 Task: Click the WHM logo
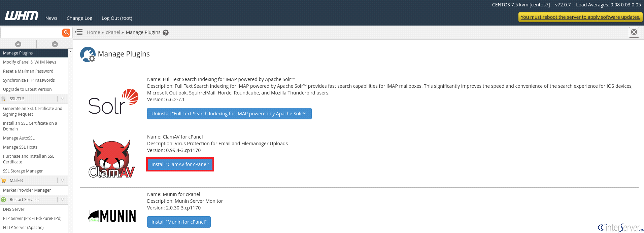(22, 16)
